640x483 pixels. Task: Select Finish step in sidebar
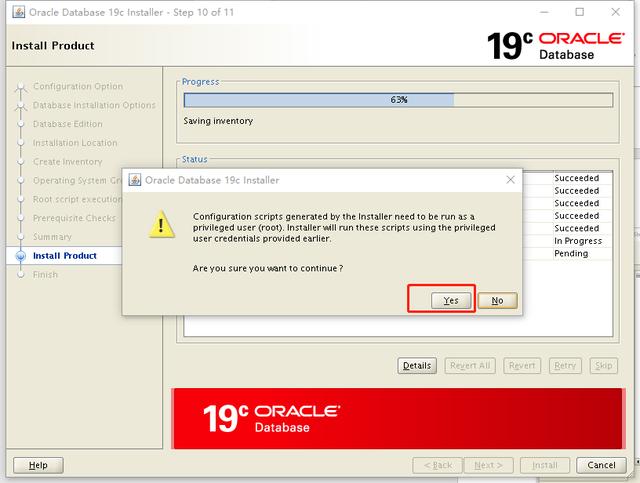pos(45,274)
